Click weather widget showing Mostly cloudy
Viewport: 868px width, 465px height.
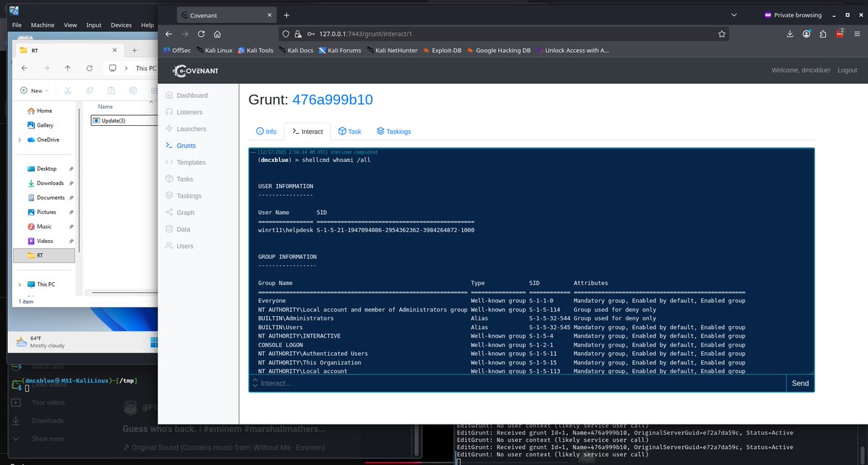coord(40,341)
